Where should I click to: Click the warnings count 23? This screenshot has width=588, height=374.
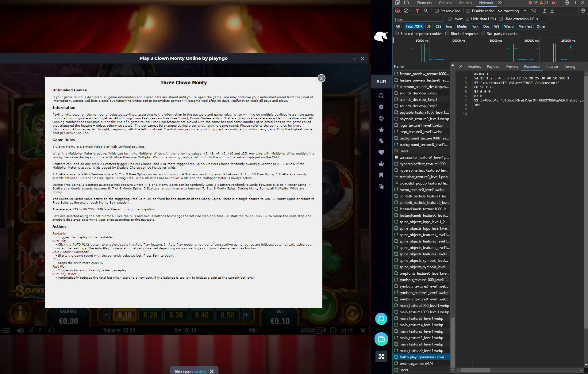tap(544, 3)
